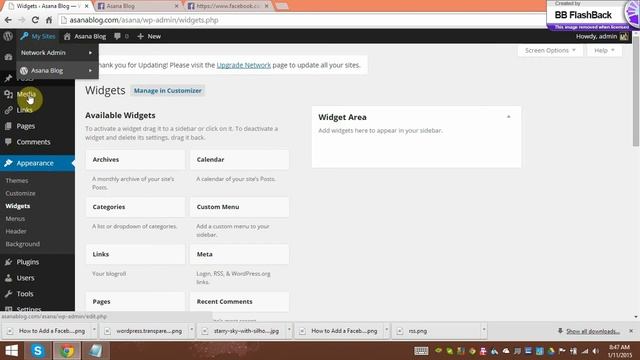Viewport: 640px width, 360px height.
Task: Open the Help dropdown
Action: (604, 51)
